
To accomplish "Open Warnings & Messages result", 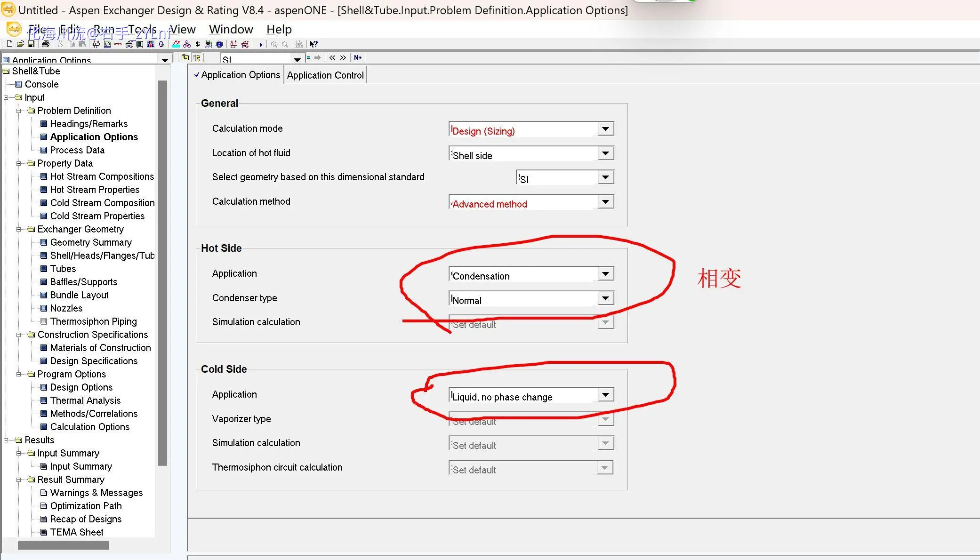I will [96, 493].
